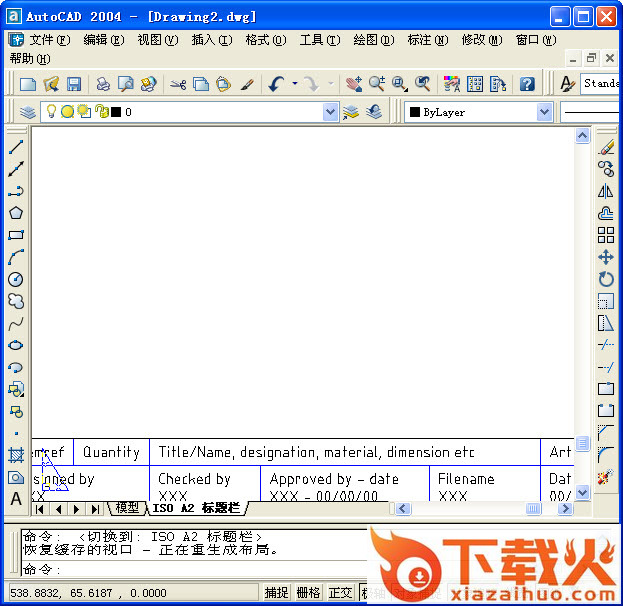
Task: Toggle the 正交 ortho mode button
Action: click(x=341, y=592)
